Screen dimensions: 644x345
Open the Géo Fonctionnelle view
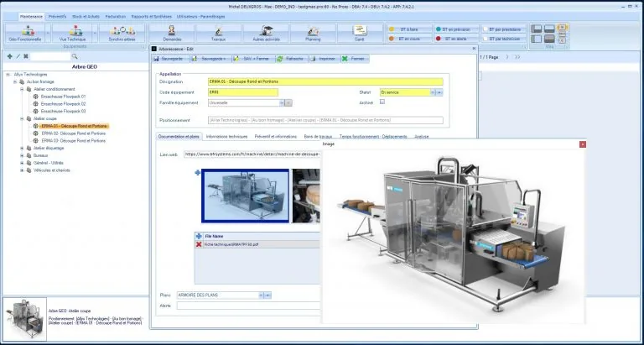(24, 33)
